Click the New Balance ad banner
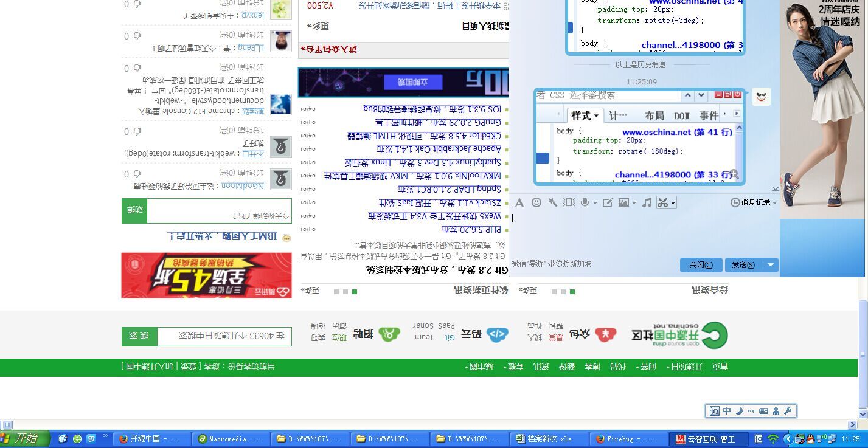 pos(824,109)
